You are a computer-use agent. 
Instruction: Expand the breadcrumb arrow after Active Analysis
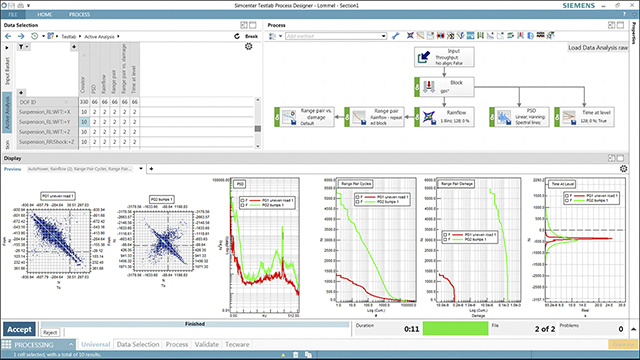pyautogui.click(x=118, y=36)
